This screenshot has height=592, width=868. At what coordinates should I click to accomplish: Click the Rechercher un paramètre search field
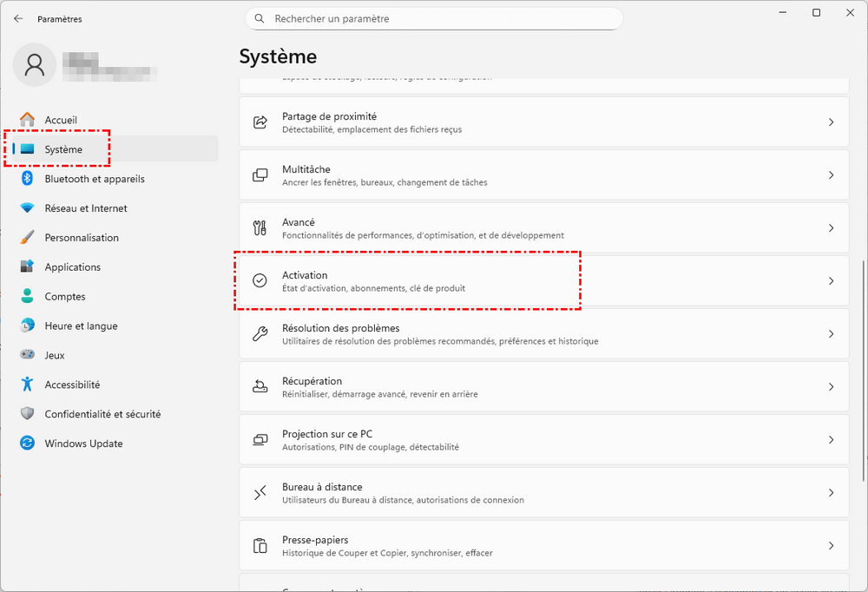click(443, 18)
